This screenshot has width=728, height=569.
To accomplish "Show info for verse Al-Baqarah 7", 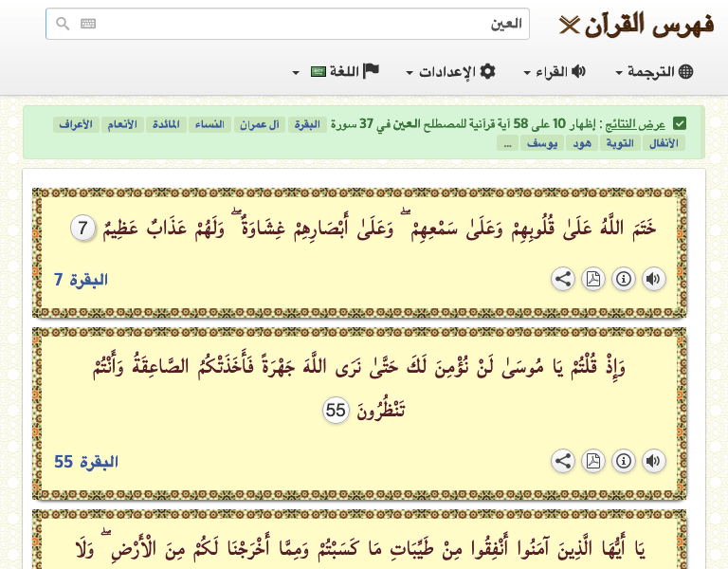I will click(624, 279).
